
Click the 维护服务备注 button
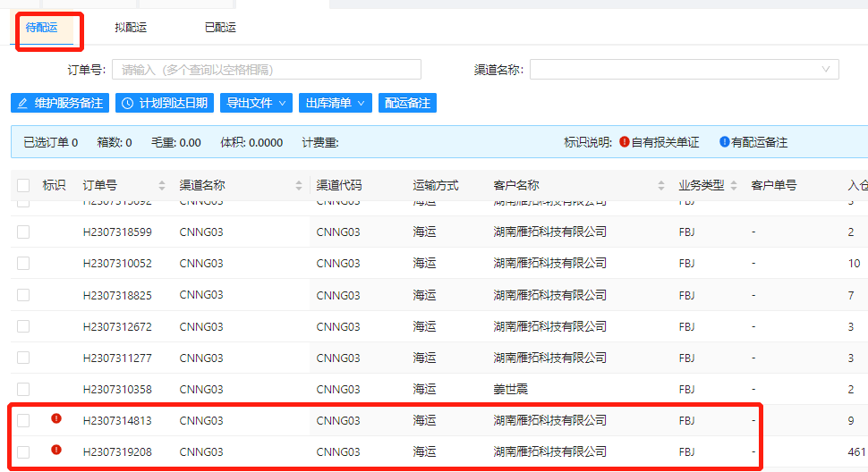pyautogui.click(x=60, y=104)
